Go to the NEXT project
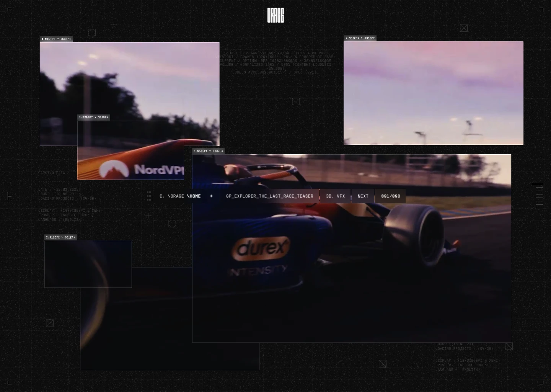The width and height of the screenshot is (551, 392). point(363,196)
